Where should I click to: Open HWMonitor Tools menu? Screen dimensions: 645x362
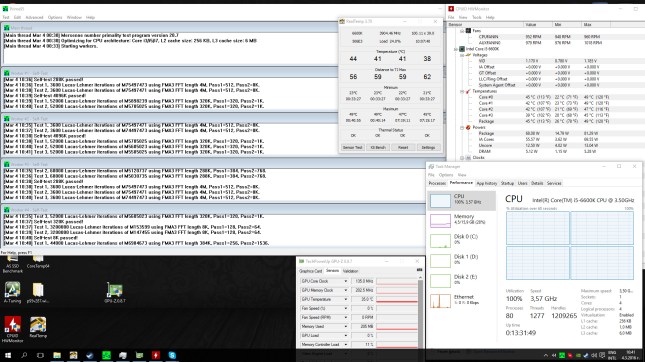476,17
